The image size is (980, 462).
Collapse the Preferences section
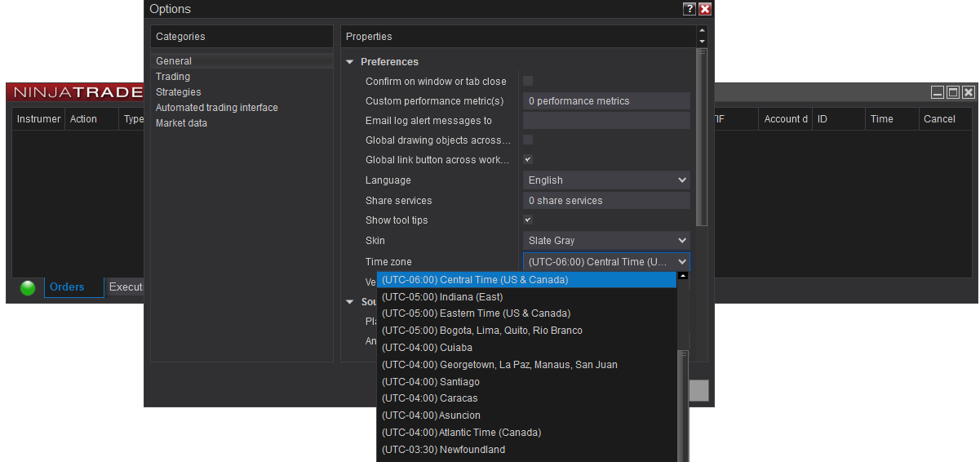pyautogui.click(x=350, y=62)
